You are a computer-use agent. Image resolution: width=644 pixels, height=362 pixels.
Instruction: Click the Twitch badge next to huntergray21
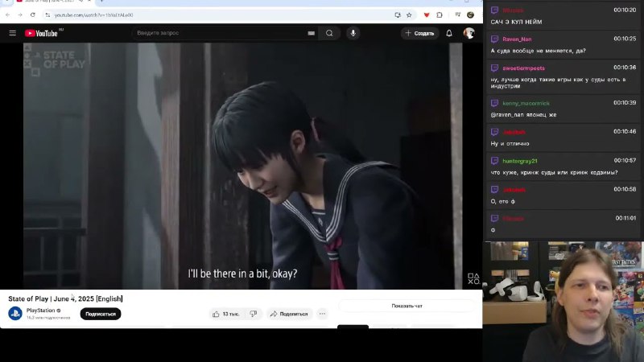point(494,160)
